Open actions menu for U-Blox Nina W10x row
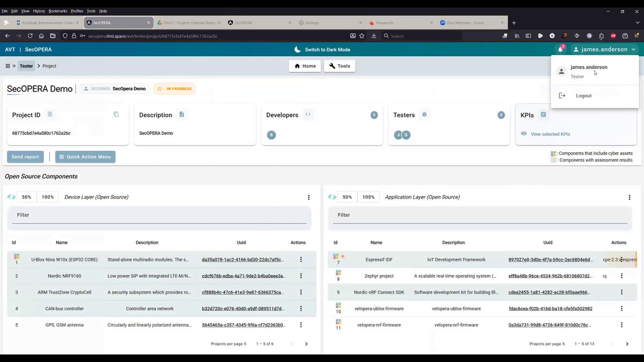 tap(301, 260)
